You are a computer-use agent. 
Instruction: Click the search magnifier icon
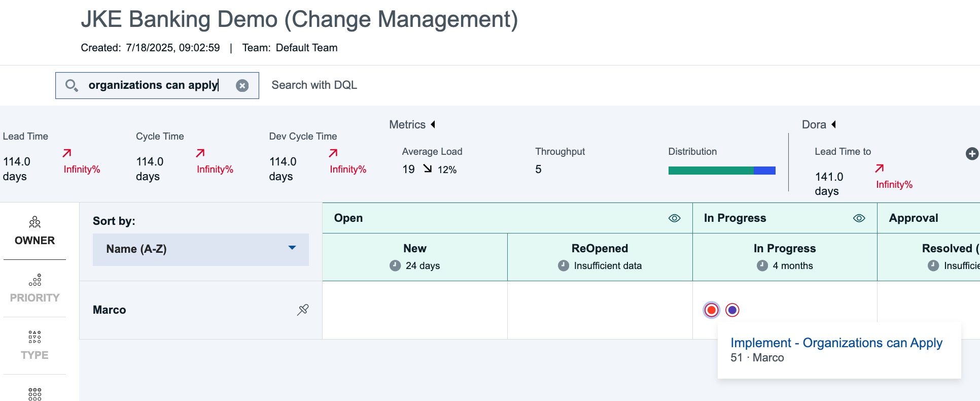(x=72, y=85)
